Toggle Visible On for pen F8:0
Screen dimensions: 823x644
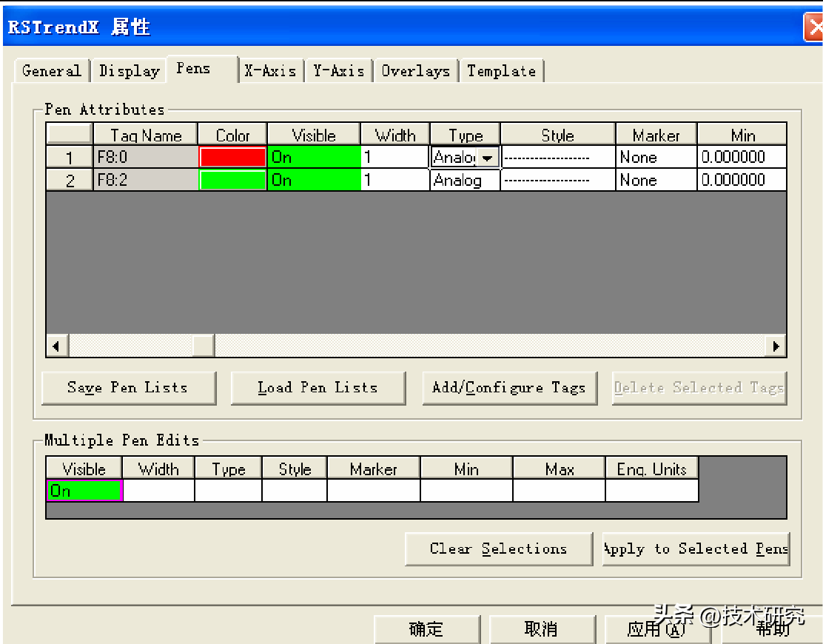[x=314, y=157]
